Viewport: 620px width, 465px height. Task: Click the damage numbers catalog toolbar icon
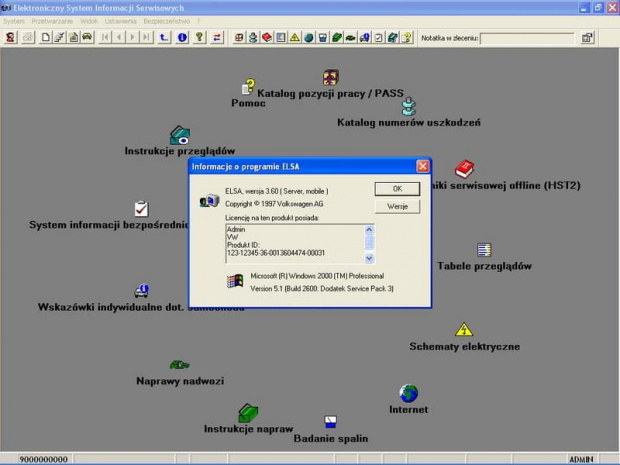point(253,38)
